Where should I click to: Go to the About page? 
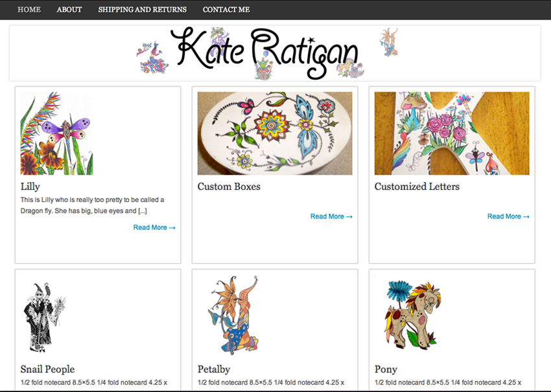(69, 10)
